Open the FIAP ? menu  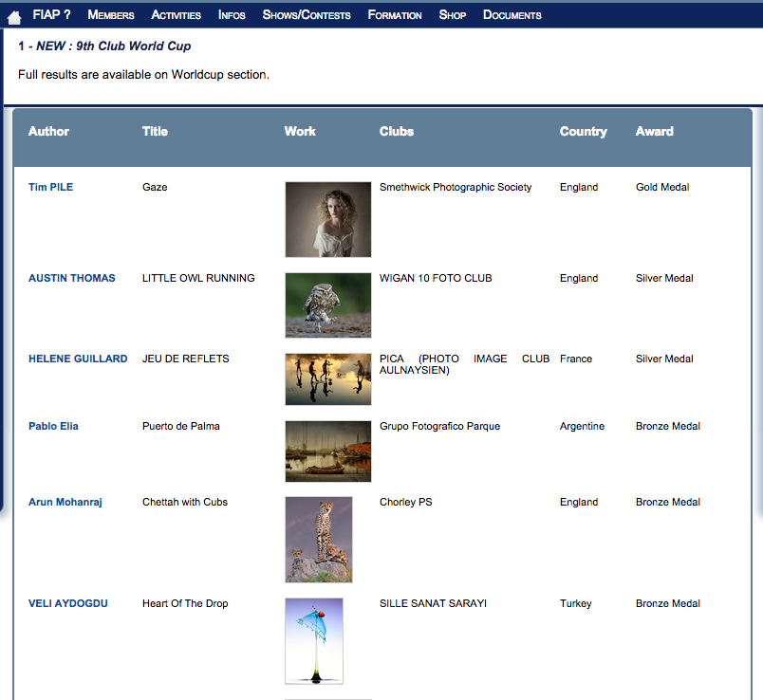pyautogui.click(x=51, y=15)
